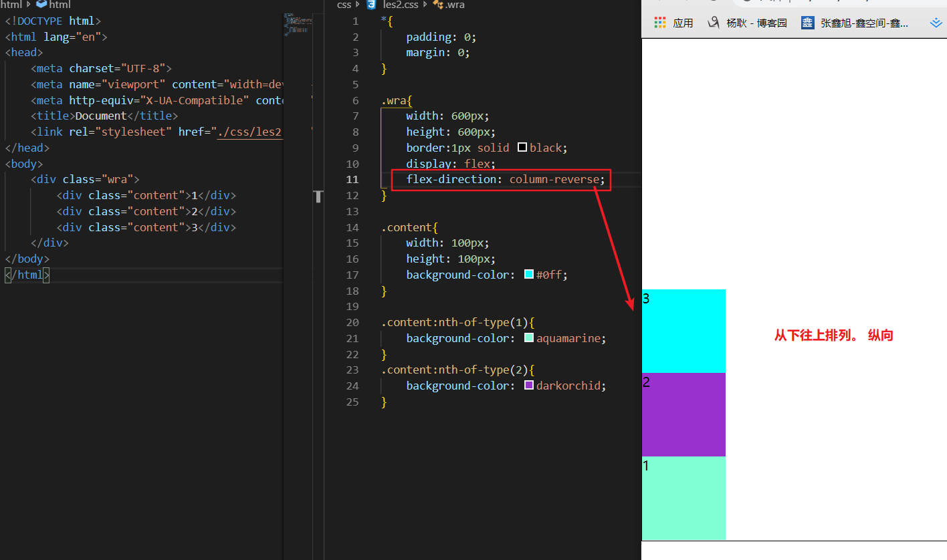Open the #0ff color swatch

point(529,275)
